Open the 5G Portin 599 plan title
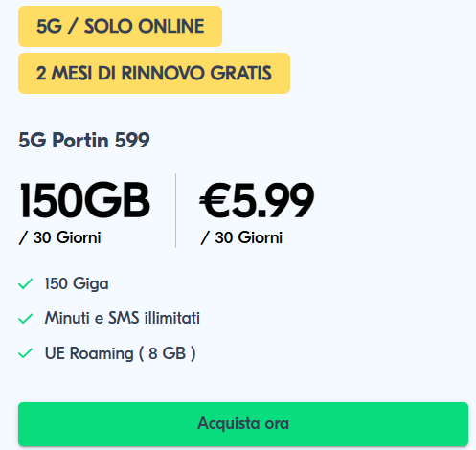This screenshot has height=450, width=476. pos(84,140)
